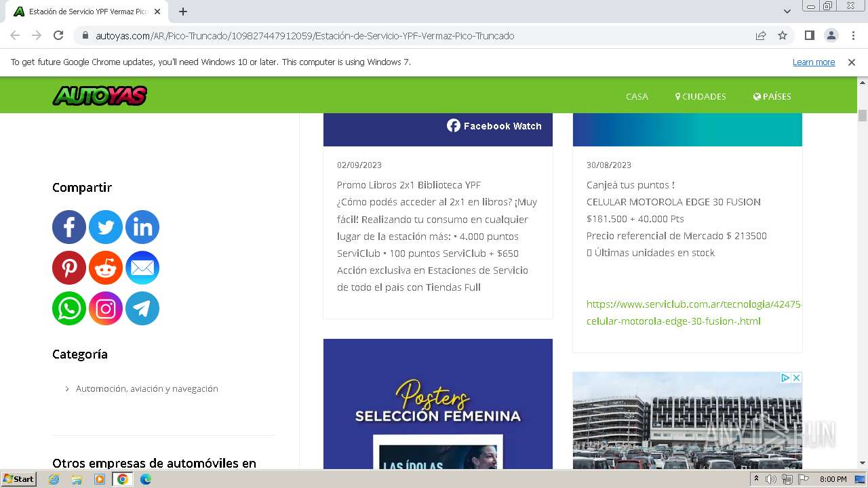
Task: Click Learn more about Chrome updates
Action: 814,62
